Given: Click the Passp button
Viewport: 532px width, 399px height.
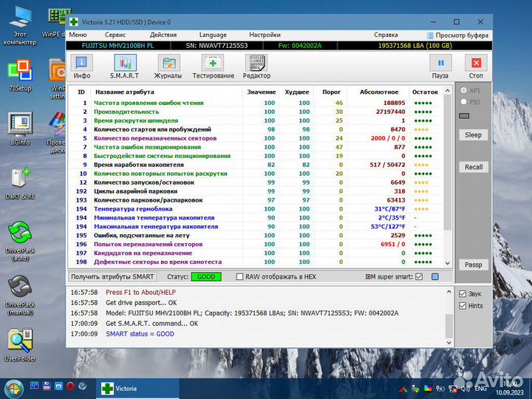Looking at the screenshot, I should (x=473, y=265).
